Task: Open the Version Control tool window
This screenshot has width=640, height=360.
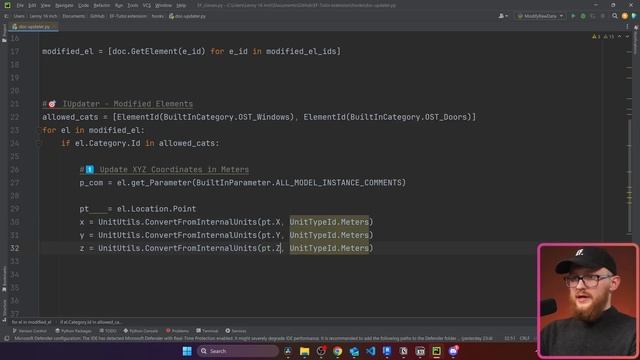Action: 29,331
